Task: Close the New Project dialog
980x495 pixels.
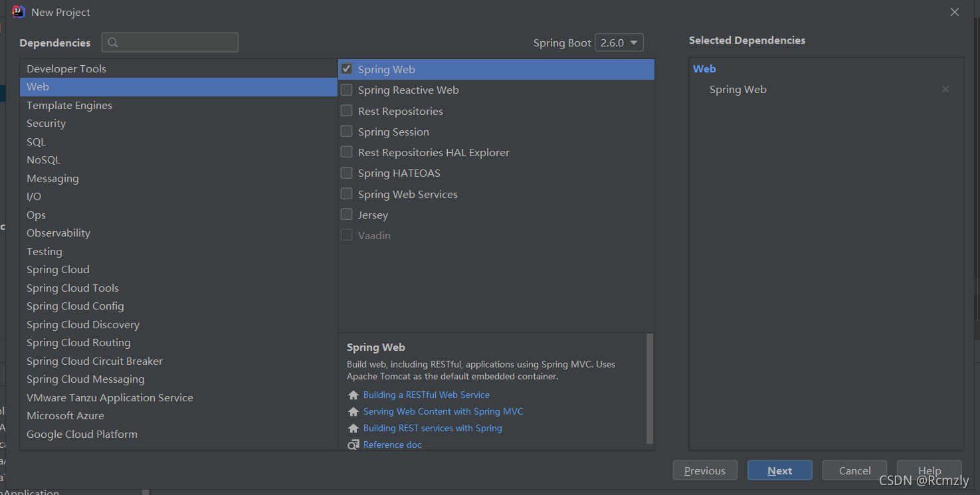Action: [955, 12]
